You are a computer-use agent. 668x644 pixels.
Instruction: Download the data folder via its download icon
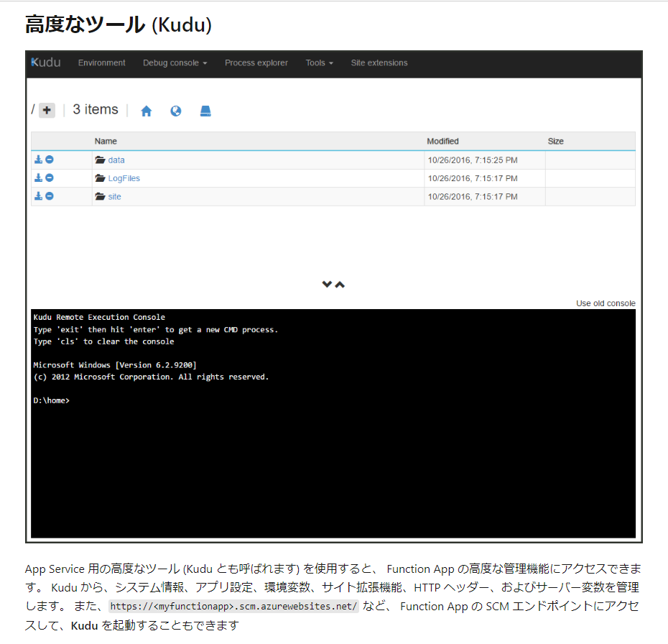tap(37, 160)
